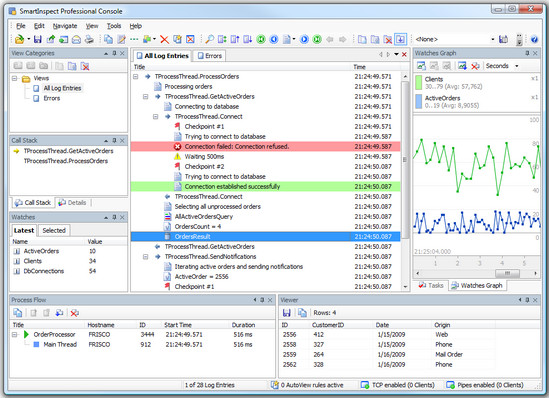Open the Tools menu
Screen dimensions: 549x398
pos(114,26)
